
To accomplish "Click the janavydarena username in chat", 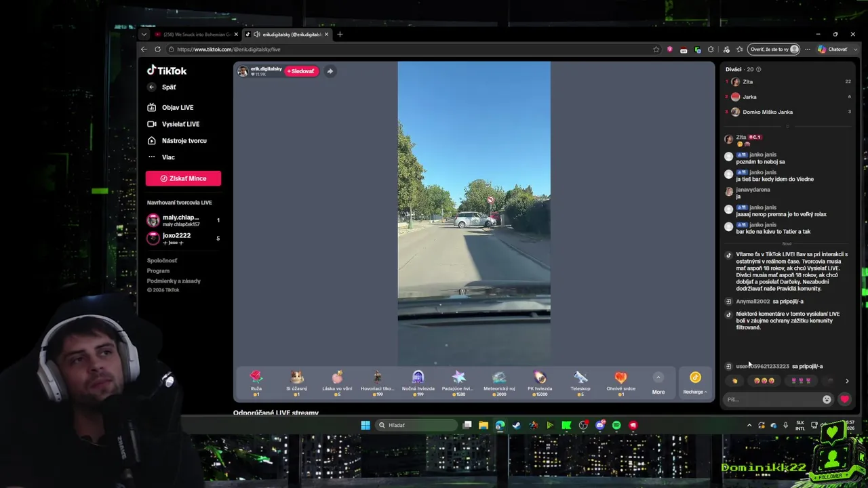I will 753,190.
